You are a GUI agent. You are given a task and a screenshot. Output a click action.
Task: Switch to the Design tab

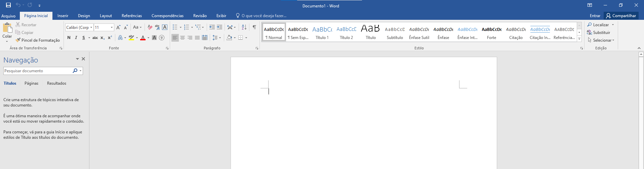[84, 16]
